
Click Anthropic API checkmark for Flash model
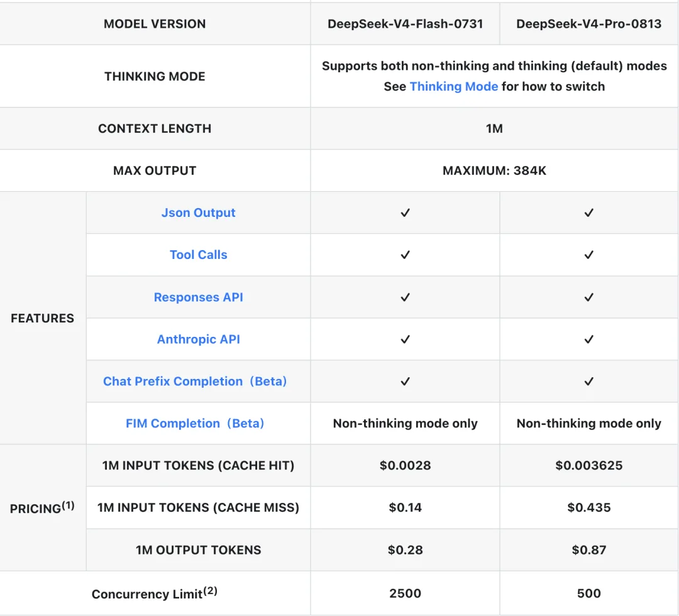405,339
